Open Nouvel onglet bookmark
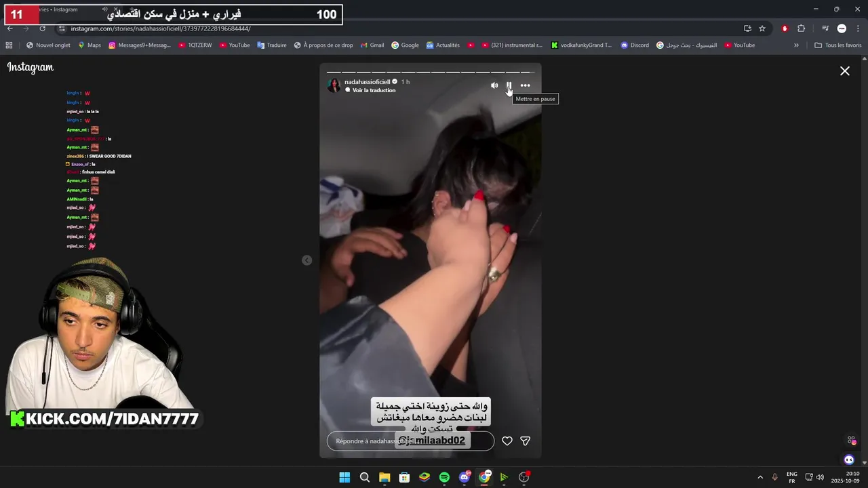 pos(48,45)
